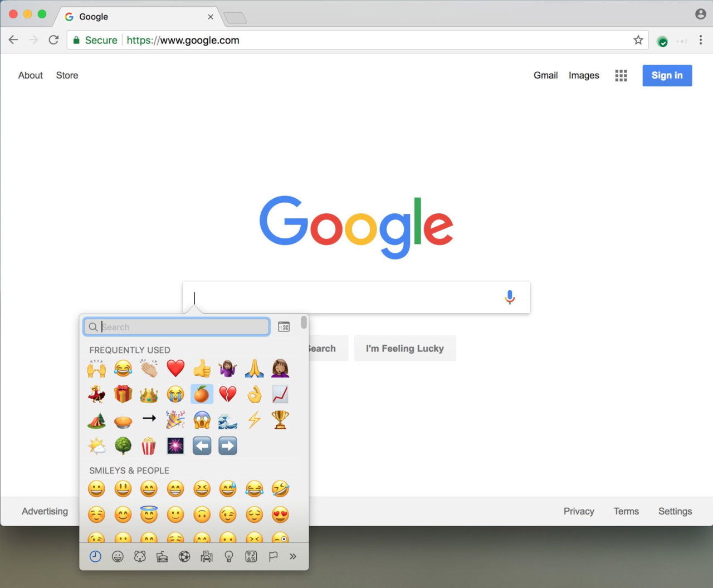This screenshot has width=713, height=588.
Task: Click the Sign in button
Action: pos(667,76)
